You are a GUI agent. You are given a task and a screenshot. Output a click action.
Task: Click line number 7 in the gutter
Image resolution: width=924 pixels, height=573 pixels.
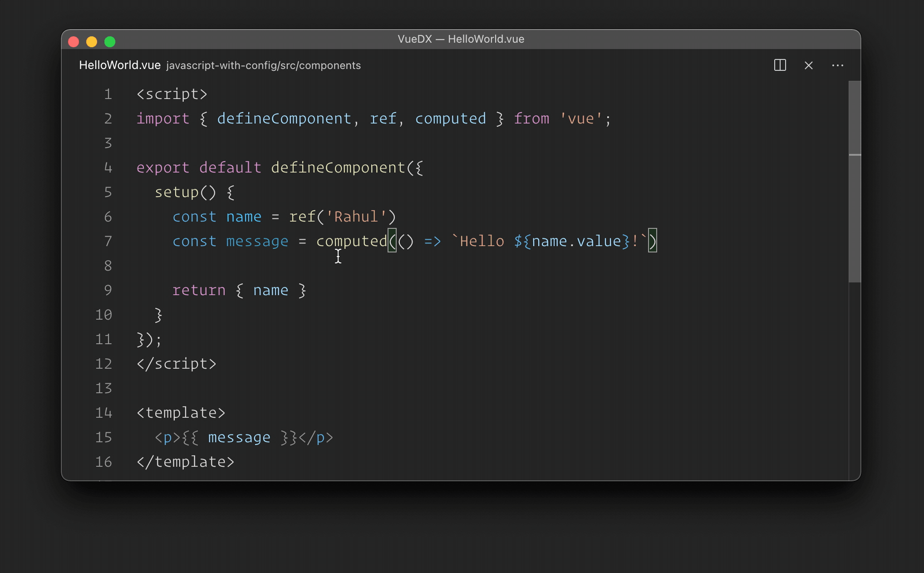[x=108, y=241]
